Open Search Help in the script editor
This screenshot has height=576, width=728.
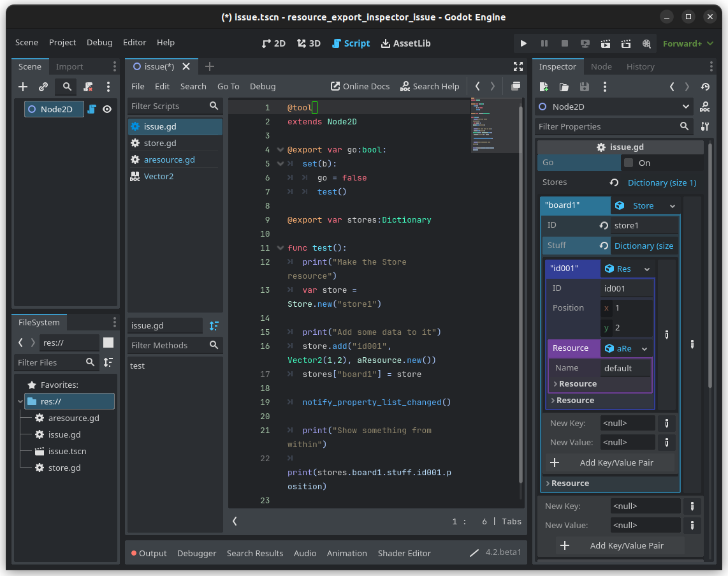click(430, 86)
